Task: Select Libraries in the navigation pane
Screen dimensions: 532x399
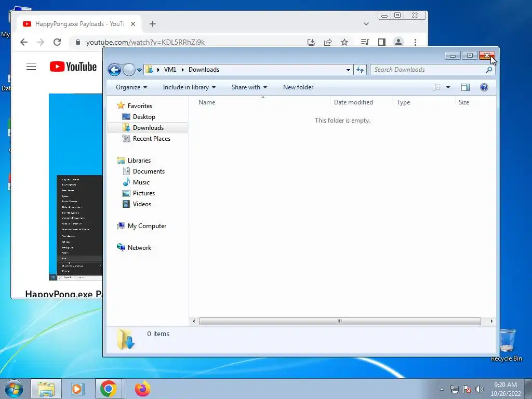Action: [x=134, y=161]
